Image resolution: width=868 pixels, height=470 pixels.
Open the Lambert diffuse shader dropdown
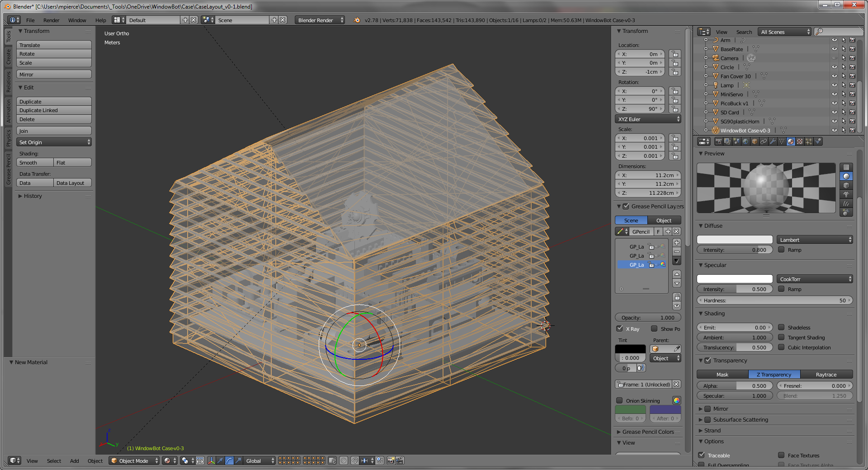(815, 240)
